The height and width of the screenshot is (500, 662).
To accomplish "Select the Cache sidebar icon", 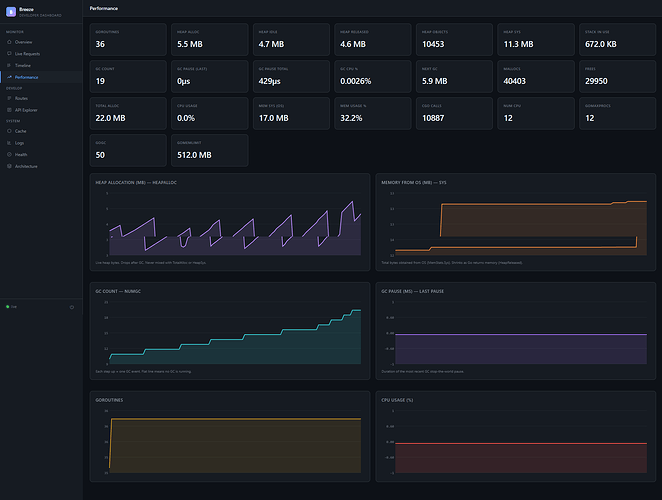I will pos(9,131).
